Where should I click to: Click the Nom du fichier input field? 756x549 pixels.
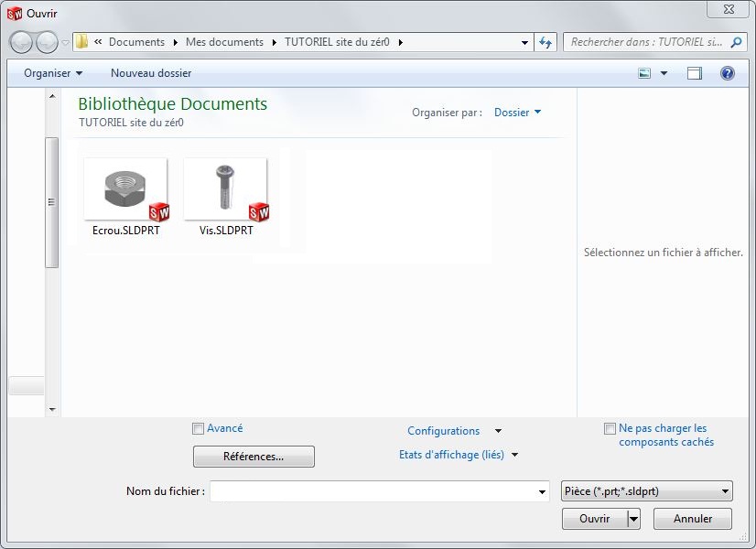click(373, 491)
